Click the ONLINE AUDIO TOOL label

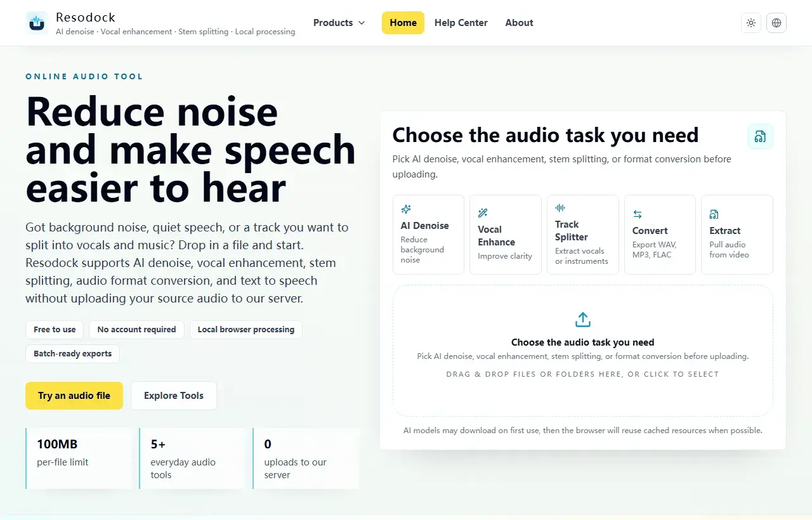coord(84,77)
